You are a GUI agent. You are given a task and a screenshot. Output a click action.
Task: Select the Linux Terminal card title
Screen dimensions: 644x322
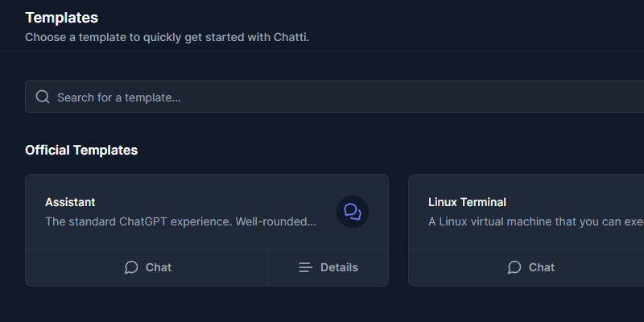pyautogui.click(x=467, y=202)
